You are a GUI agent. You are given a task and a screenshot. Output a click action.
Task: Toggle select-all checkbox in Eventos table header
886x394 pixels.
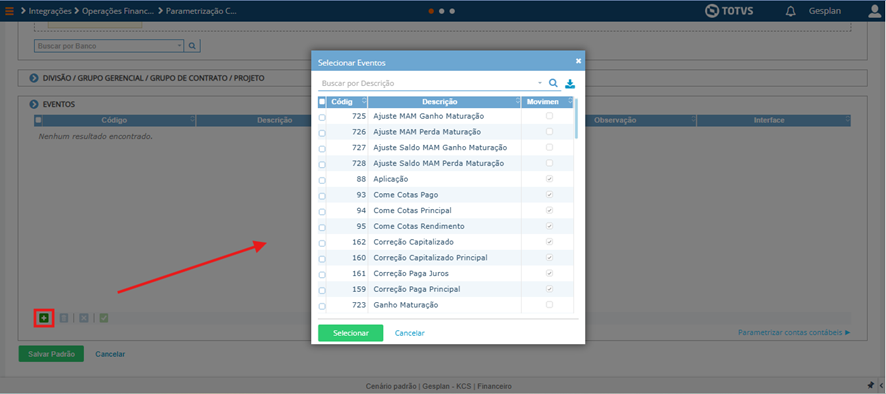click(38, 120)
